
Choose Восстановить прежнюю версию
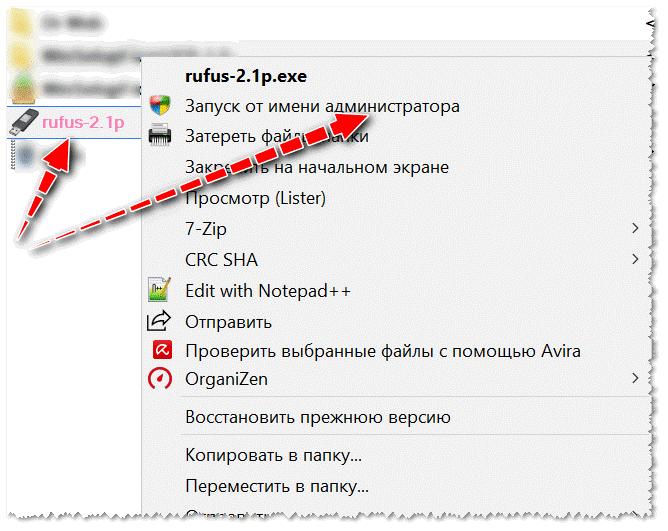318,417
